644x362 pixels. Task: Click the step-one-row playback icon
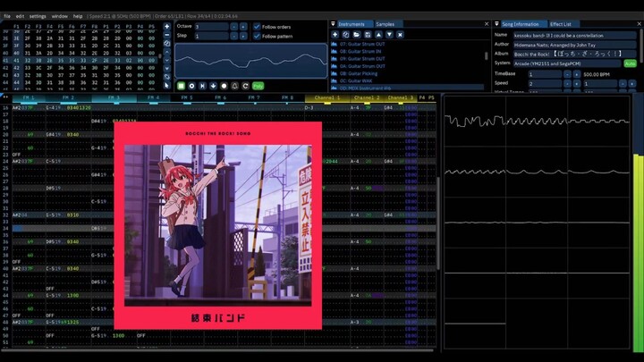202,86
